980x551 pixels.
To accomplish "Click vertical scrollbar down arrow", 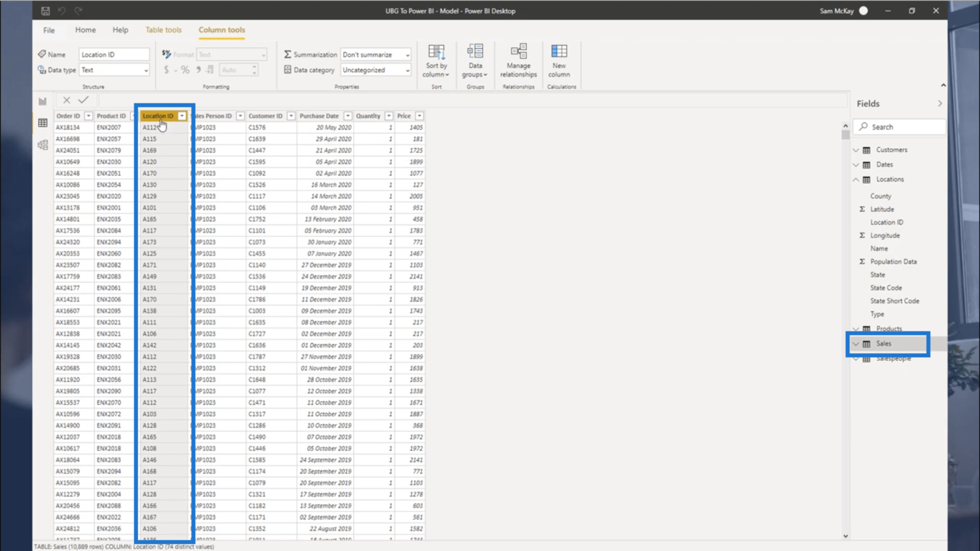I will click(845, 536).
